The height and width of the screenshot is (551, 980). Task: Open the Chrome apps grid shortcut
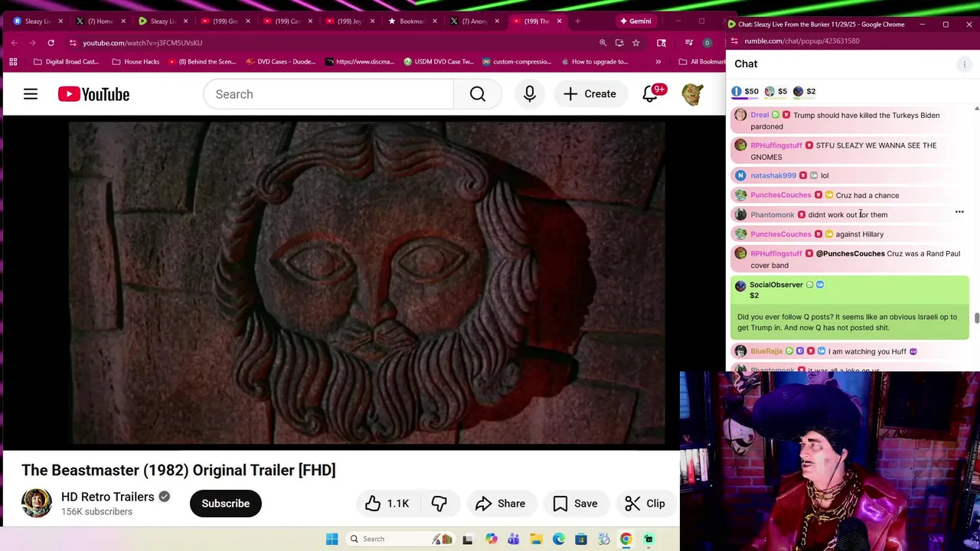13,61
